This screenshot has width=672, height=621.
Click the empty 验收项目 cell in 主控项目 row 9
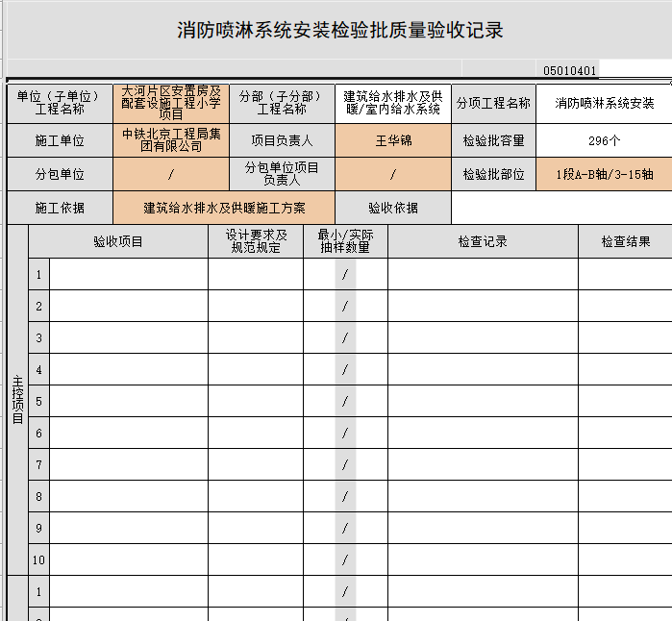coord(129,528)
